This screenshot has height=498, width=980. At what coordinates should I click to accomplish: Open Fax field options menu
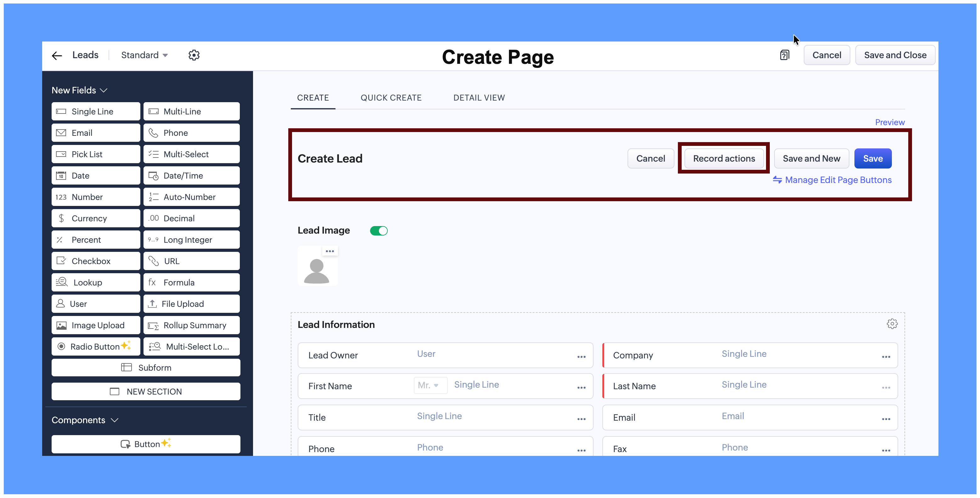(x=886, y=451)
